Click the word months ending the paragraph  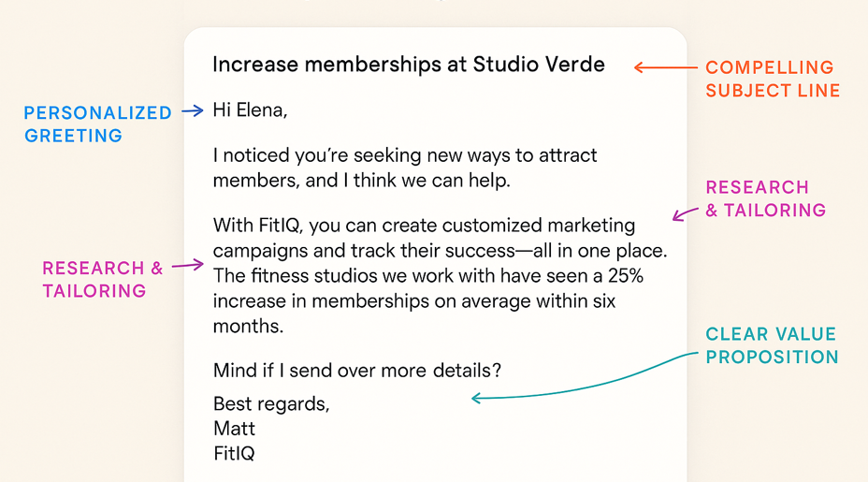(x=248, y=326)
